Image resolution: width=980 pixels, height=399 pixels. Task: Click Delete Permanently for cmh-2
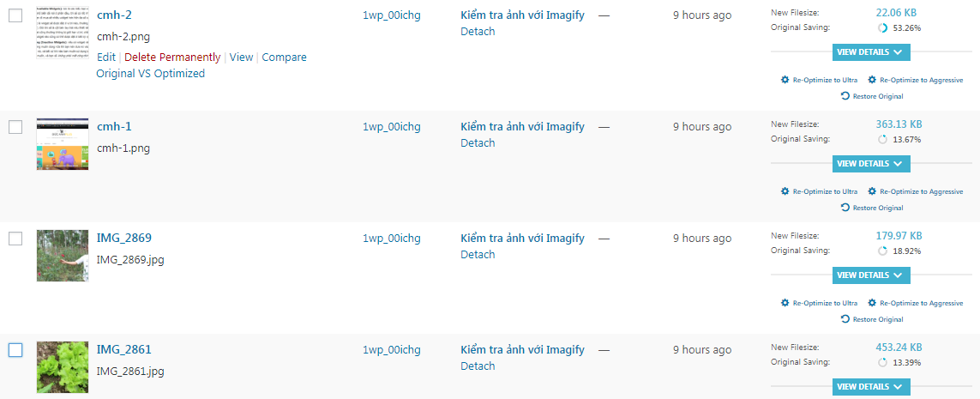(x=172, y=57)
